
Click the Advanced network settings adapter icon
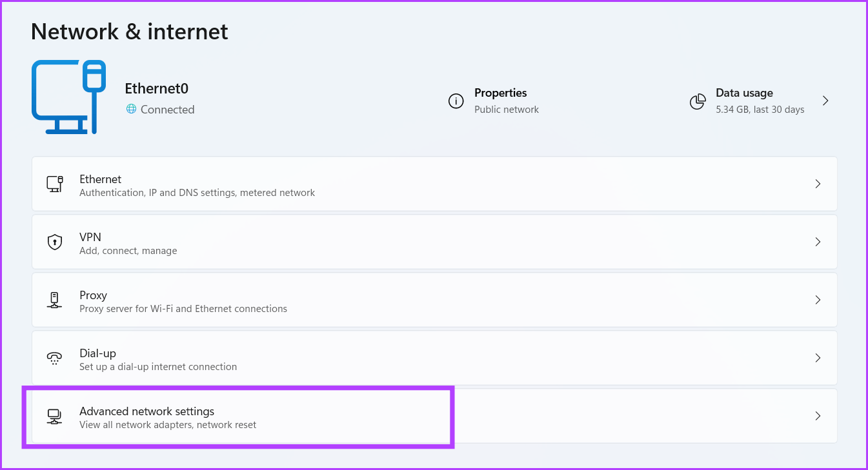pos(55,416)
